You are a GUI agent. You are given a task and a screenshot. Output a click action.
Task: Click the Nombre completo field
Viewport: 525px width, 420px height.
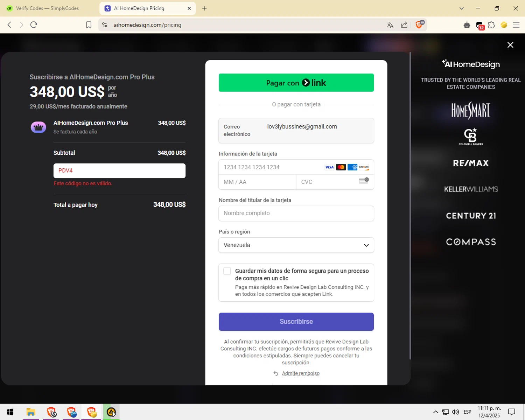click(296, 213)
